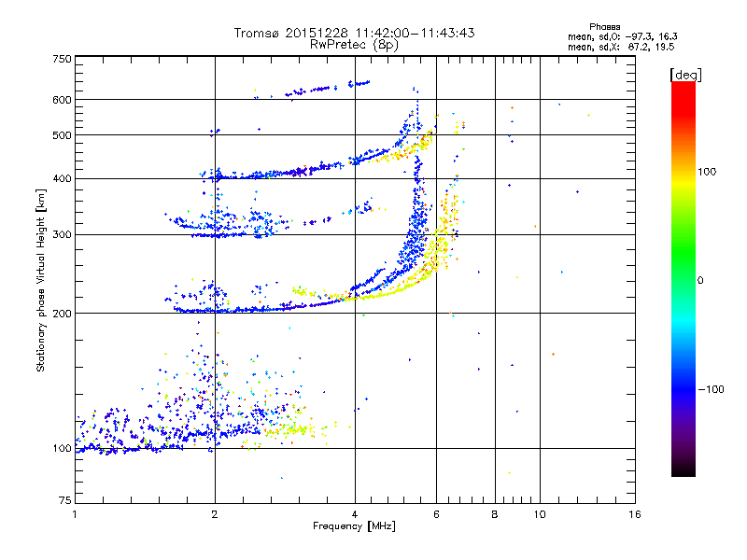Click the x-axis tick label '4'
The width and height of the screenshot is (747, 560).
355,514
